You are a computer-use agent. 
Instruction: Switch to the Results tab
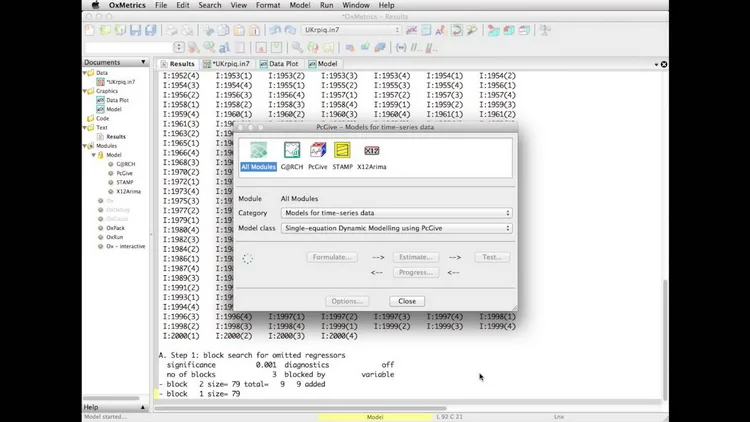(x=177, y=64)
